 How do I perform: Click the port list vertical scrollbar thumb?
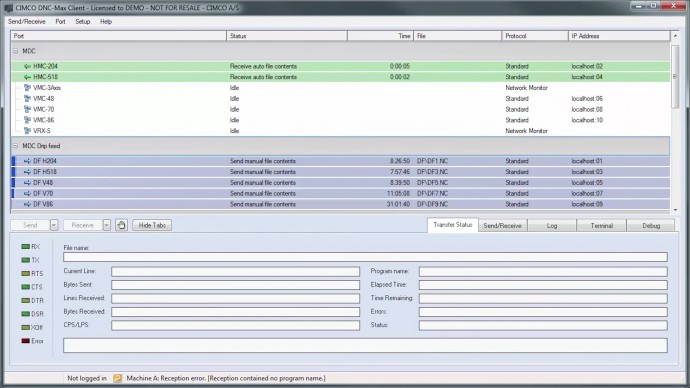pyautogui.click(x=675, y=76)
